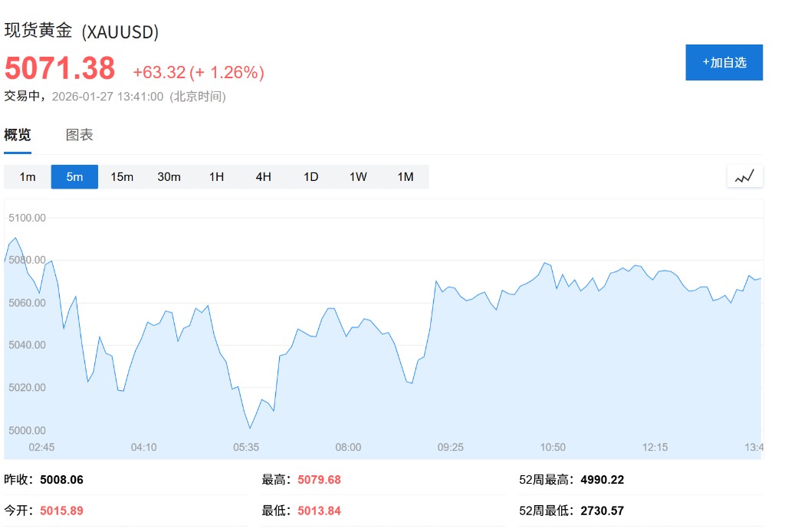The image size is (785, 532).
Task: Click the line chart type icon
Action: [x=744, y=176]
